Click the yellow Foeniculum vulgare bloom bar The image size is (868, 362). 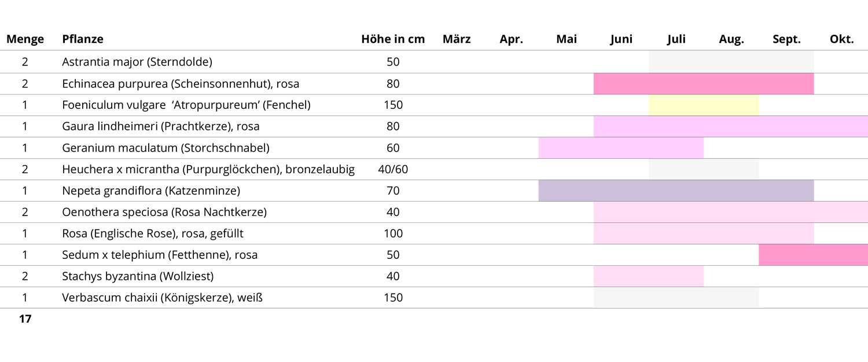704,105
